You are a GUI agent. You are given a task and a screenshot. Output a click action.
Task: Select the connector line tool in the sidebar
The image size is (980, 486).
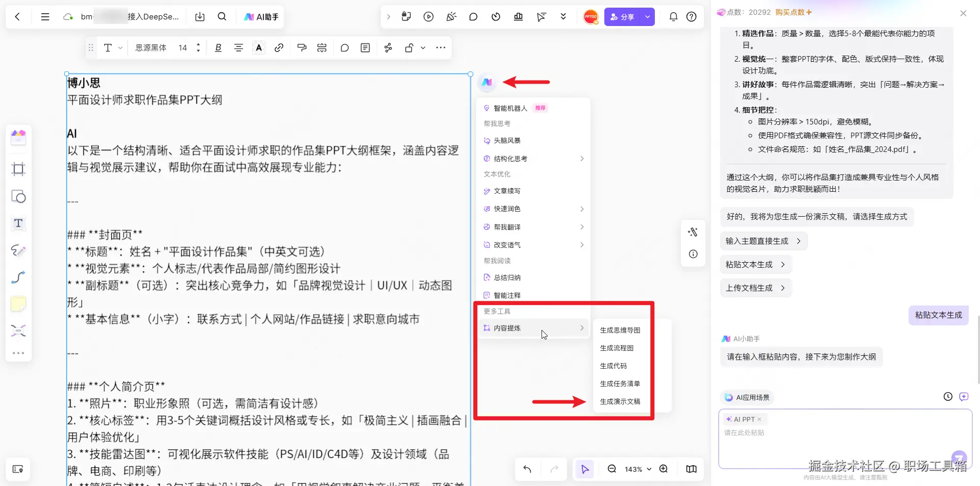pyautogui.click(x=18, y=277)
